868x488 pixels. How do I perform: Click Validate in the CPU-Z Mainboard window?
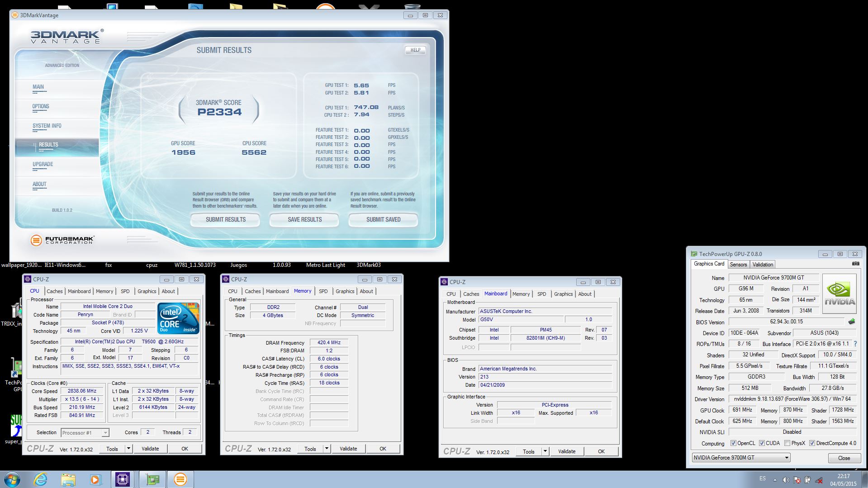pos(567,451)
